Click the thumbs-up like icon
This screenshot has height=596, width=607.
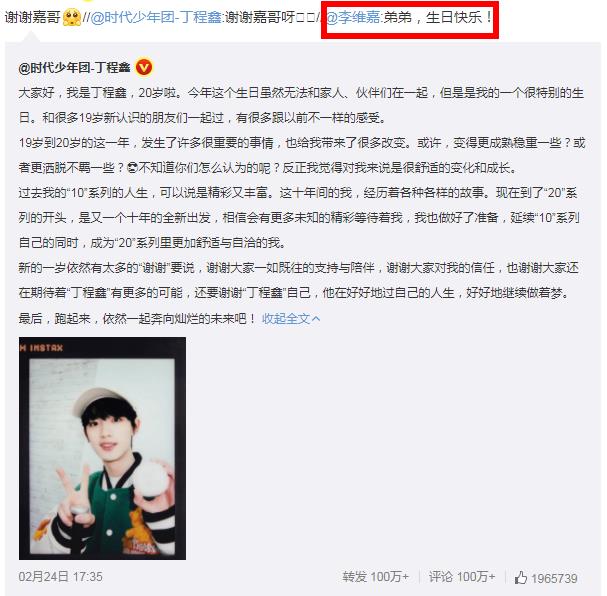[521, 577]
